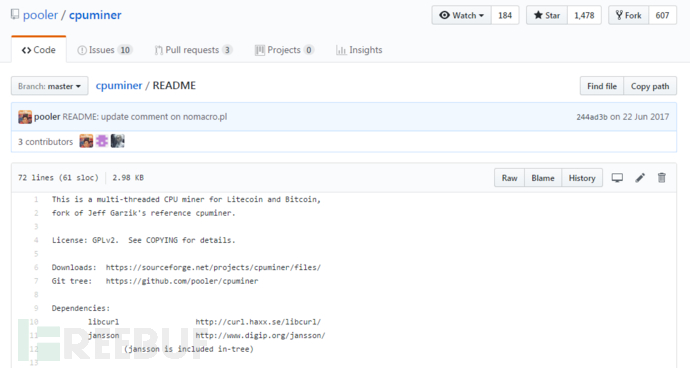
Task: Open the Pull requests tab
Action: tap(193, 50)
